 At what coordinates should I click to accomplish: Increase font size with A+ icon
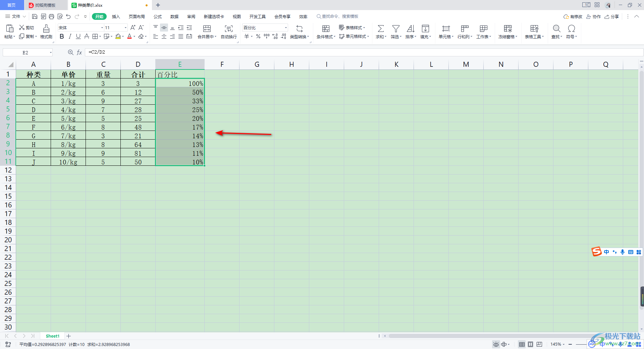pos(133,28)
